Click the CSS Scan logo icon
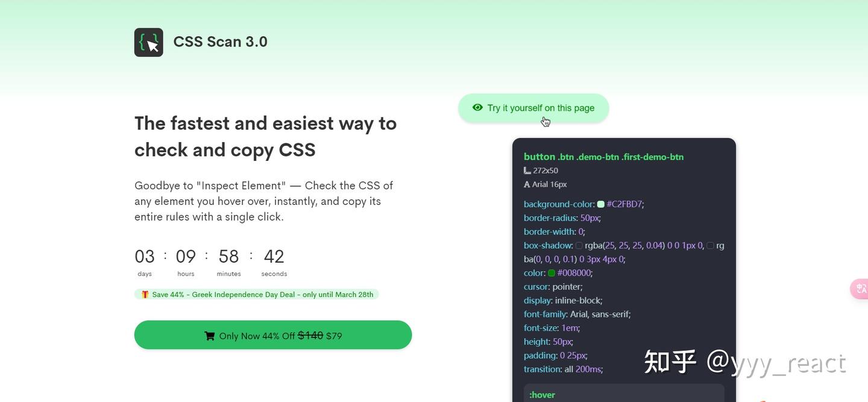868x402 pixels. [x=148, y=42]
